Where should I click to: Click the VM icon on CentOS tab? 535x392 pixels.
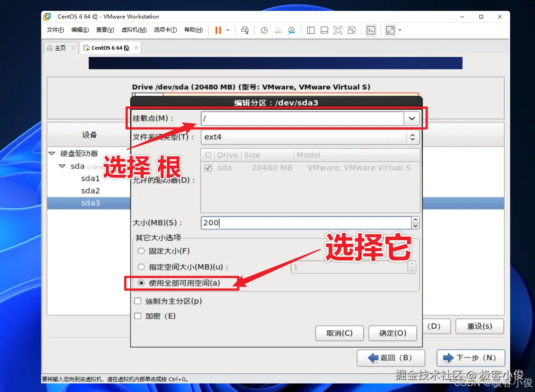[x=86, y=48]
